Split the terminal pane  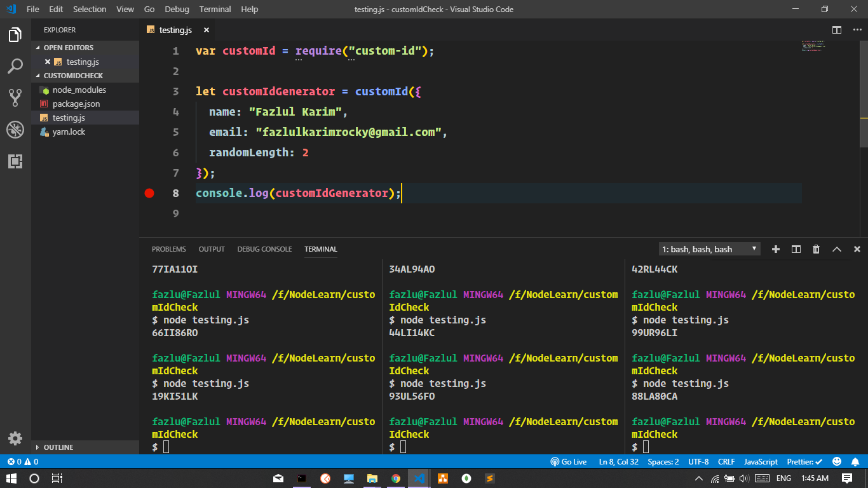coord(796,249)
